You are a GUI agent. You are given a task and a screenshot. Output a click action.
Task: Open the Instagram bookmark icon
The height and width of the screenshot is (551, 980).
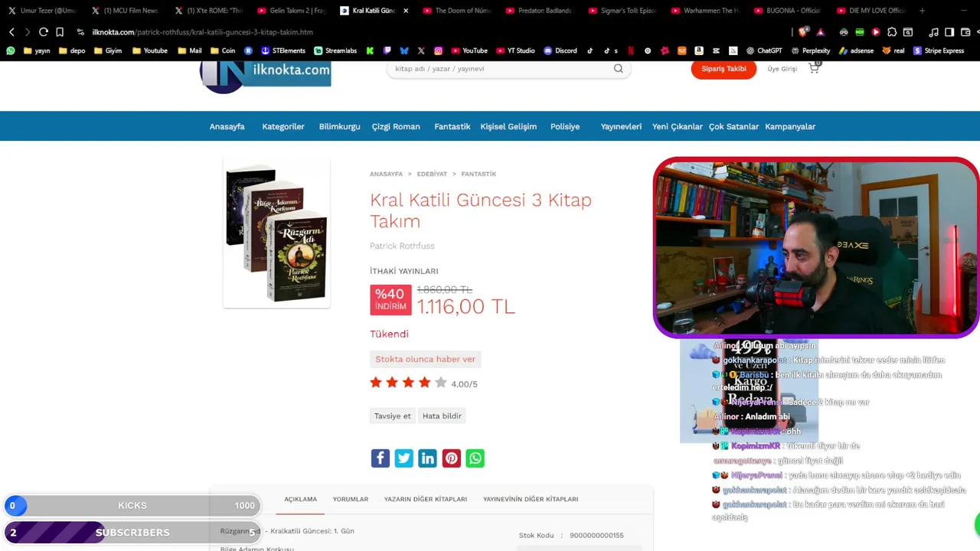pos(438,51)
